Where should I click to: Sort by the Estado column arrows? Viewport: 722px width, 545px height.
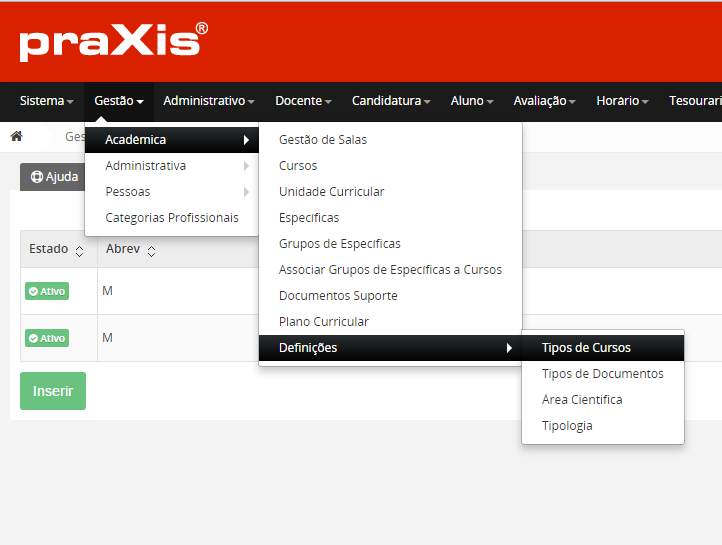79,251
